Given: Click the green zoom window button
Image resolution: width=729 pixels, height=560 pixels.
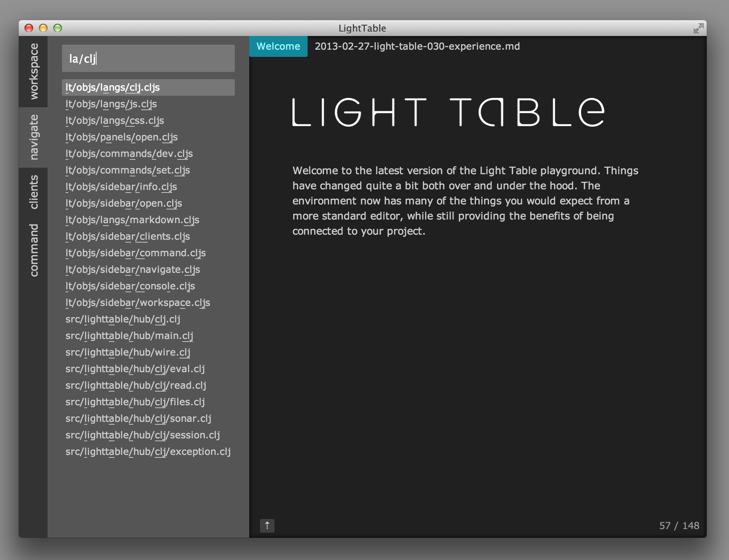Looking at the screenshot, I should pos(58,28).
